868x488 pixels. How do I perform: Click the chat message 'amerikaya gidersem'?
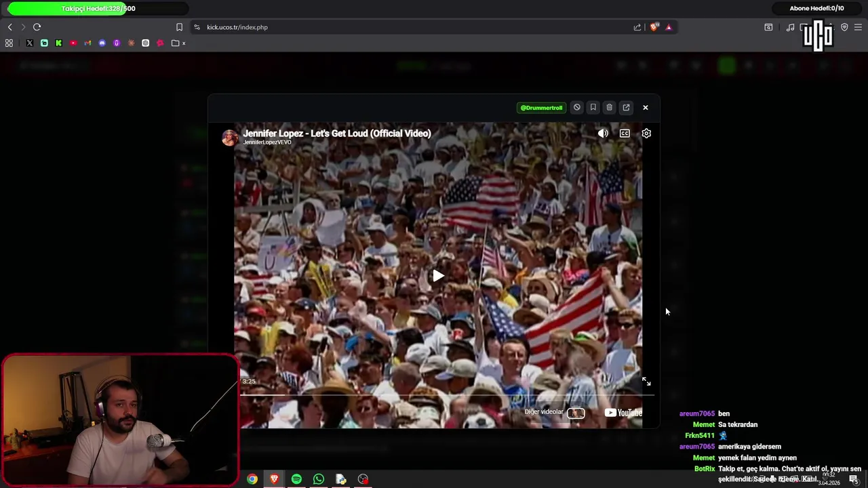[x=749, y=447]
